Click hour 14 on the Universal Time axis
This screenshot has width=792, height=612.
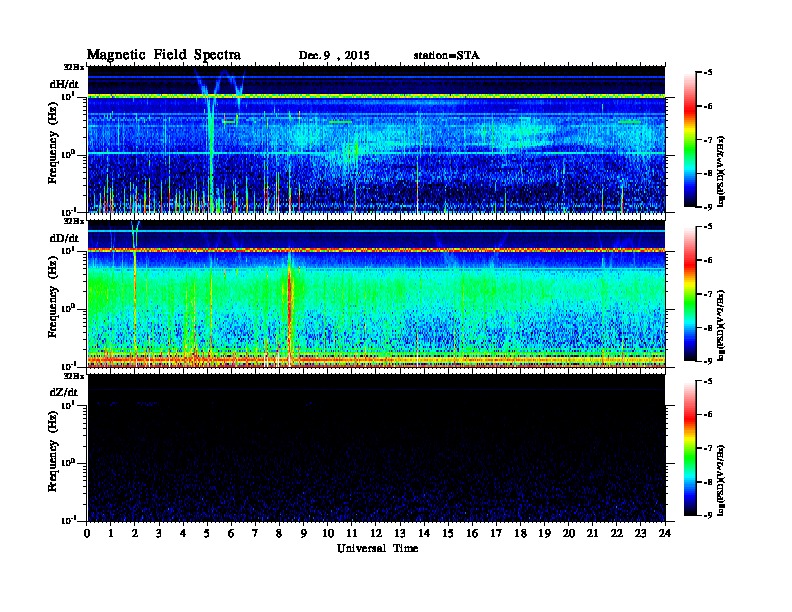[424, 533]
